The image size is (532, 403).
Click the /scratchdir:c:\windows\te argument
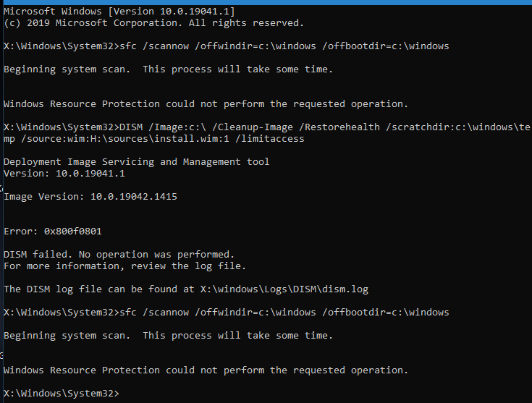click(457, 127)
